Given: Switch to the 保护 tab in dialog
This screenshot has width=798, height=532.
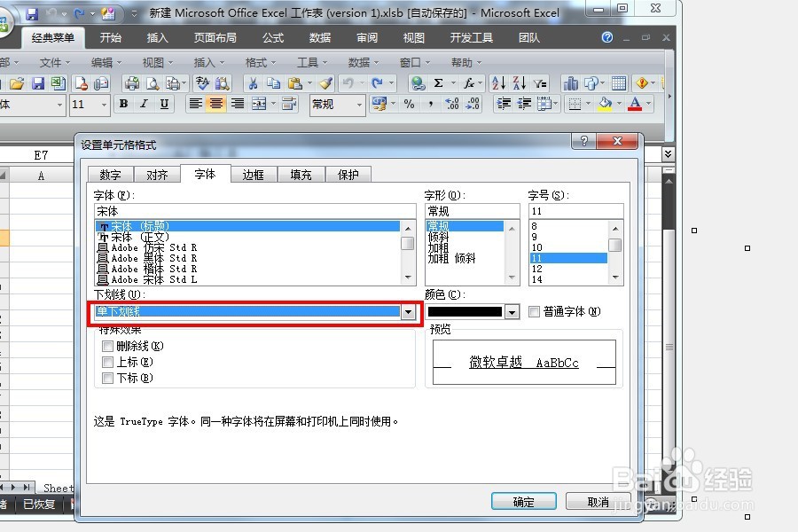Looking at the screenshot, I should click(348, 175).
